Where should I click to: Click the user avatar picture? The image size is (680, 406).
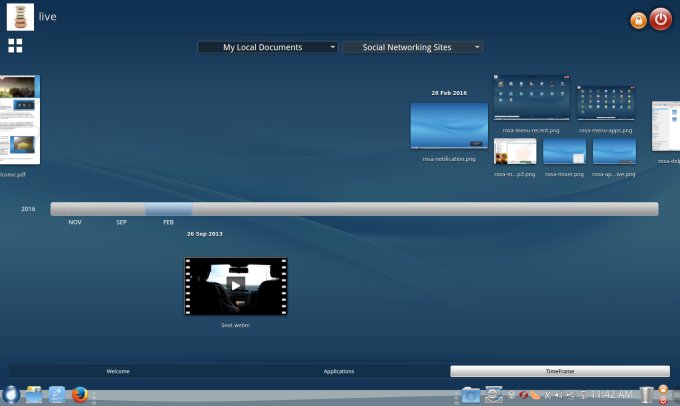point(20,18)
